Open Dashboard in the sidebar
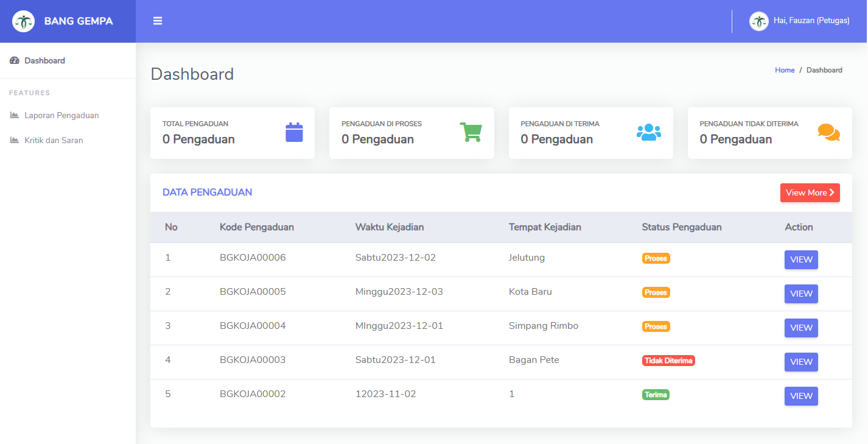The height and width of the screenshot is (444, 868). [44, 60]
